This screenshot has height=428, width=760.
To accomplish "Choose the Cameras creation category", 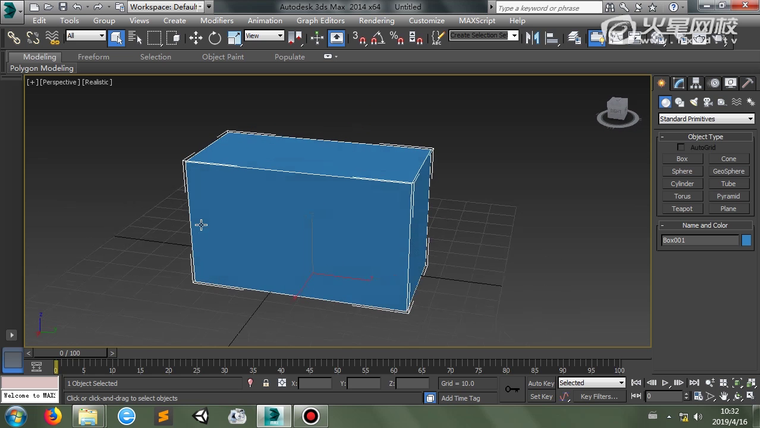I will [x=708, y=102].
